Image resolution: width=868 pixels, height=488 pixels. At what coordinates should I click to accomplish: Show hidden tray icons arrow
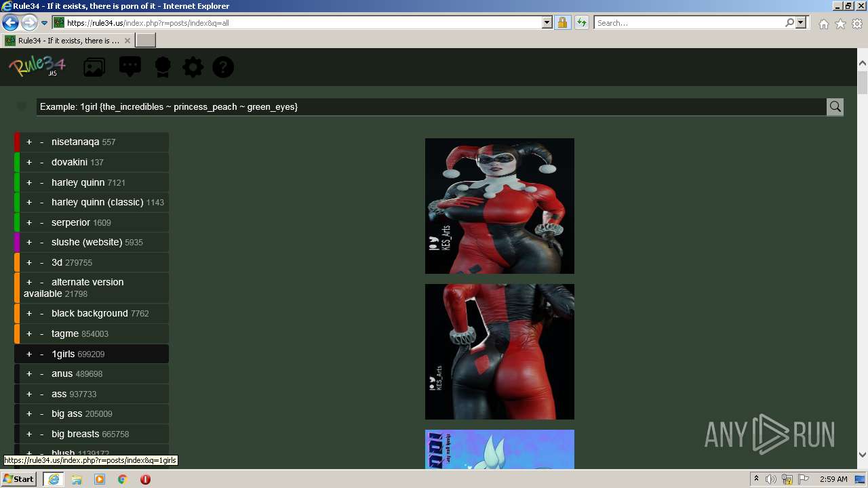point(756,479)
